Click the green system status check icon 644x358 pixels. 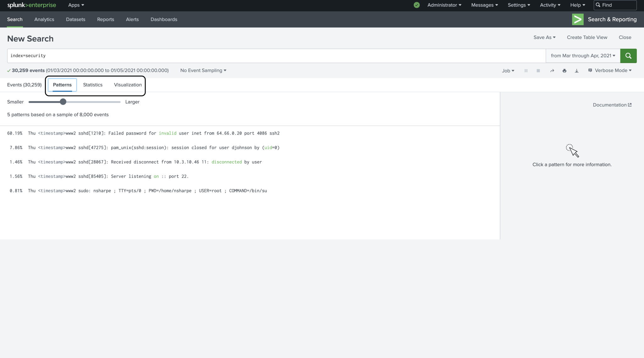coord(416,5)
